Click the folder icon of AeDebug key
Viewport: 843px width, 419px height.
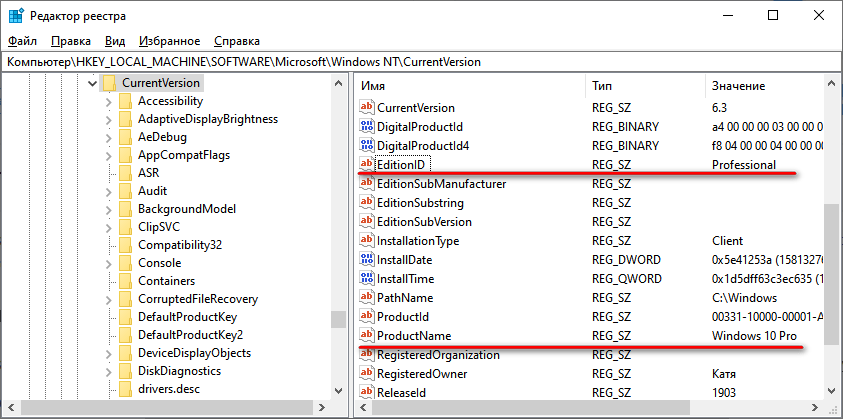click(x=125, y=137)
